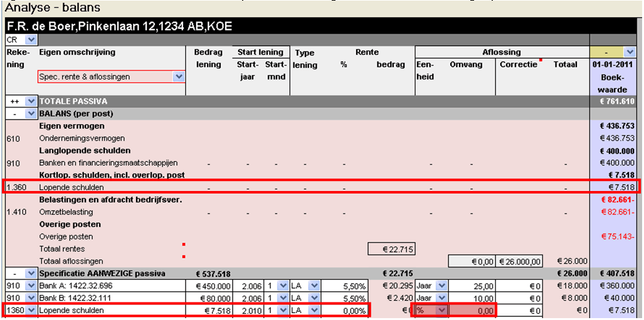The height and width of the screenshot is (320, 644).
Task: Click the Totaal rentes € 22.715 box
Action: 391,249
